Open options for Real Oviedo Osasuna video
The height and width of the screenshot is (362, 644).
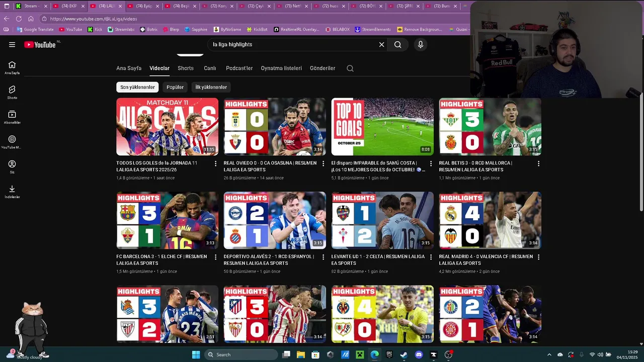(x=323, y=164)
